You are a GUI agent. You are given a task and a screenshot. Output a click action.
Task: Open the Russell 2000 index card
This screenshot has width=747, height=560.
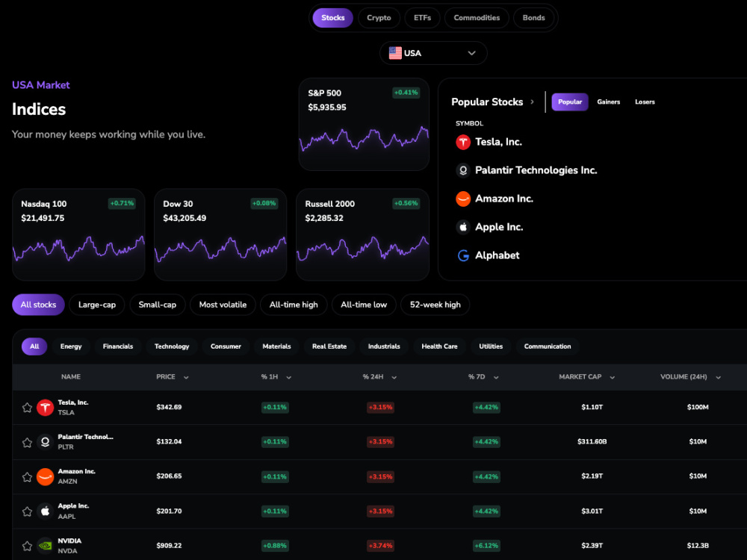pos(362,234)
